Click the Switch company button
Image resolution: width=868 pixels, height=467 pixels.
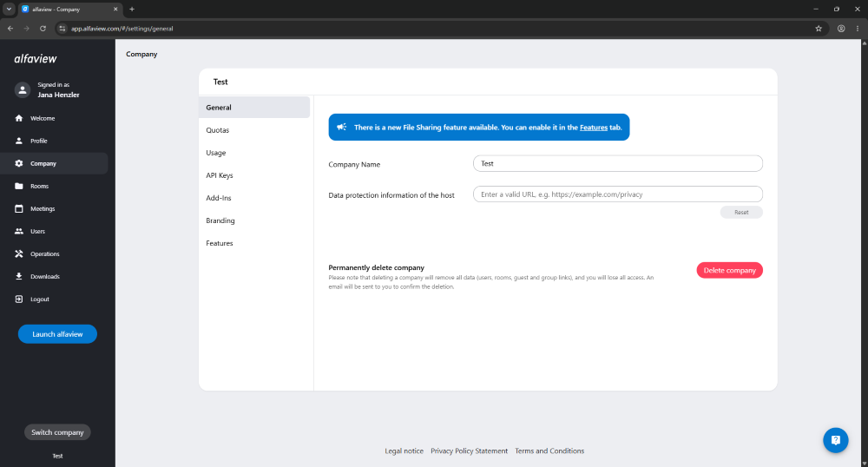[x=57, y=432]
